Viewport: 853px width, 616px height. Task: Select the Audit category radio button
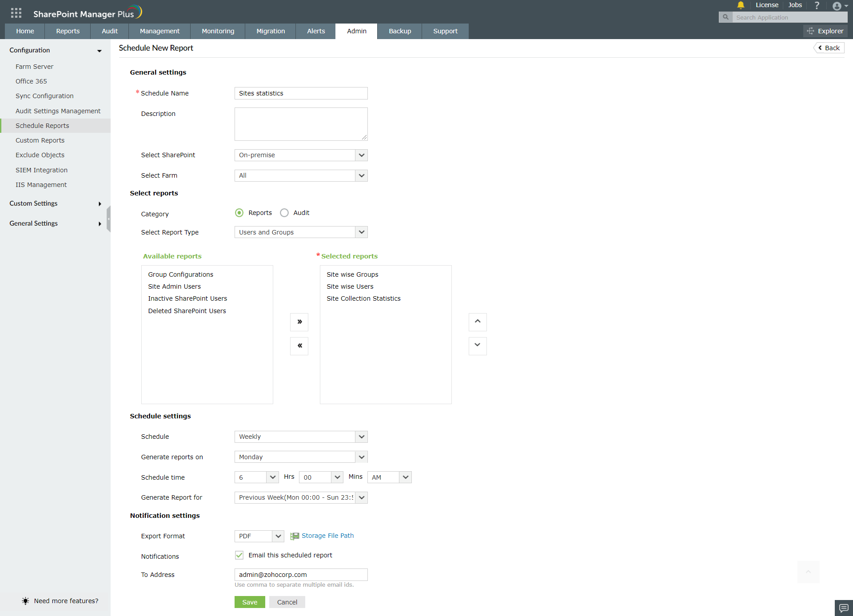(283, 213)
